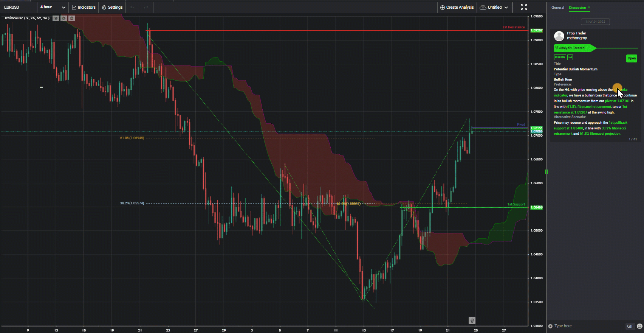Click the Analysis Created banner
644x333 pixels.
tap(574, 48)
